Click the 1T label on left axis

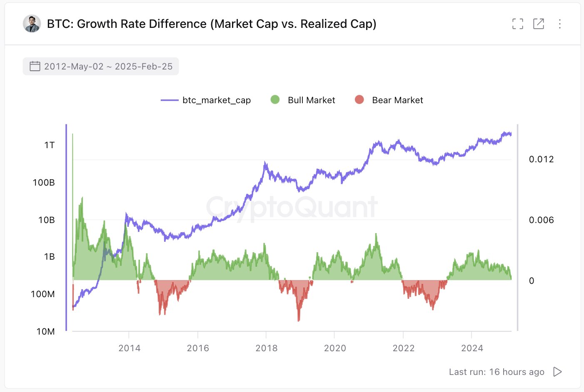click(49, 145)
